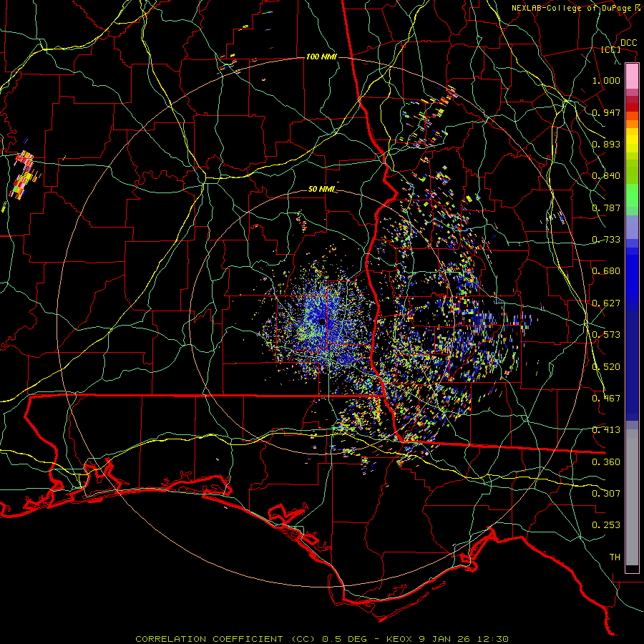The height and width of the screenshot is (644, 644).
Task: Select the 0.253 color scale label
Action: pyautogui.click(x=606, y=525)
